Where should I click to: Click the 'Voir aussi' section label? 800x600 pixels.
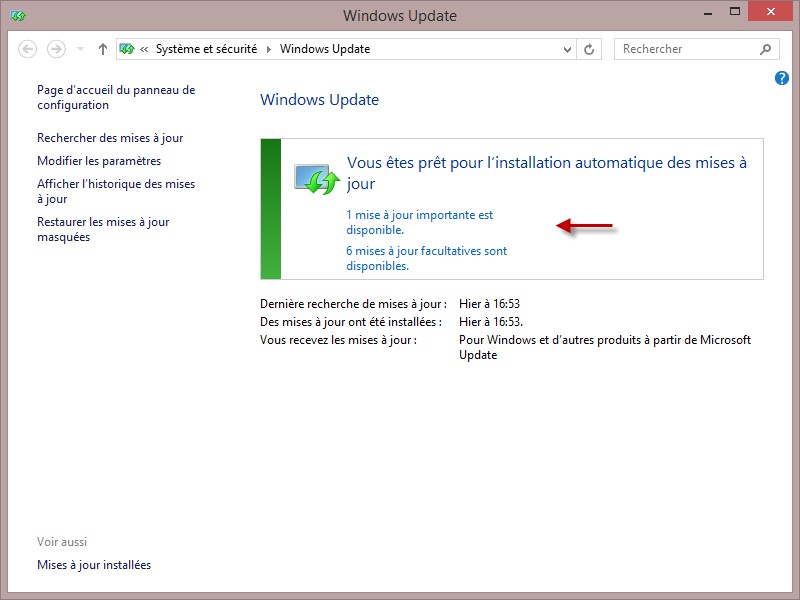pos(62,542)
